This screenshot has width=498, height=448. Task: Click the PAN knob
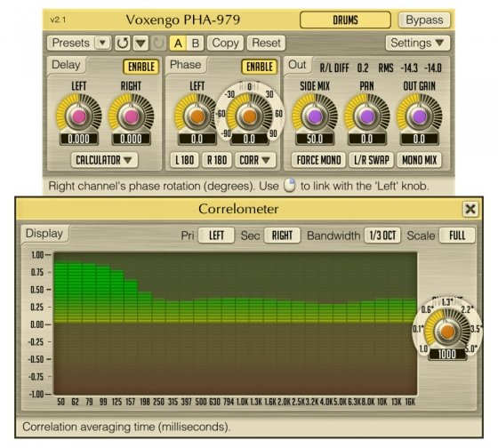click(366, 116)
